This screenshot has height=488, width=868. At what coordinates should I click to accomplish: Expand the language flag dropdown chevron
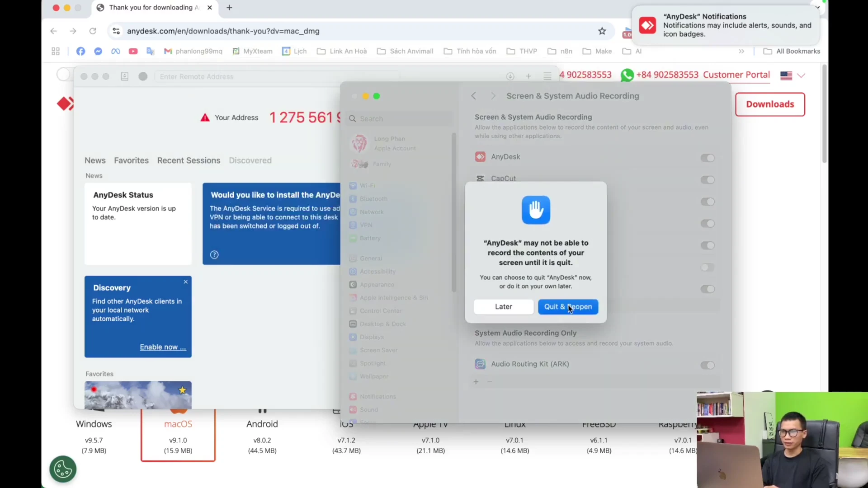(801, 75)
